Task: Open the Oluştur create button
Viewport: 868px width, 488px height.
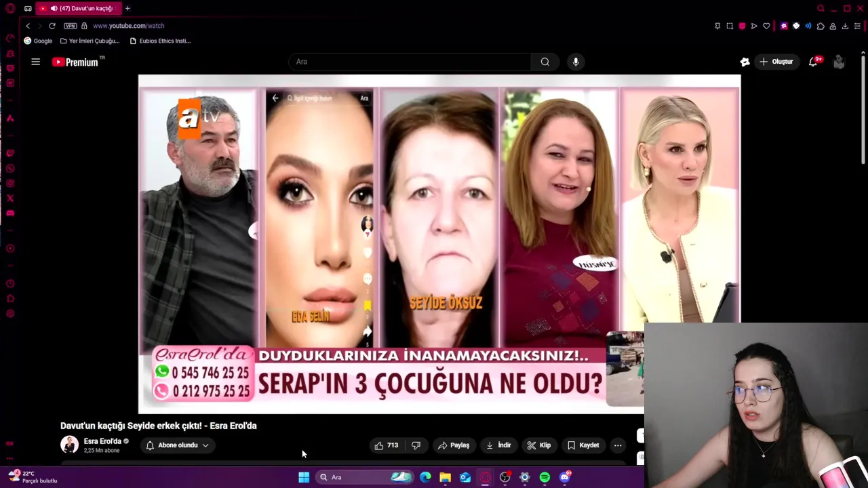Action: click(x=776, y=62)
